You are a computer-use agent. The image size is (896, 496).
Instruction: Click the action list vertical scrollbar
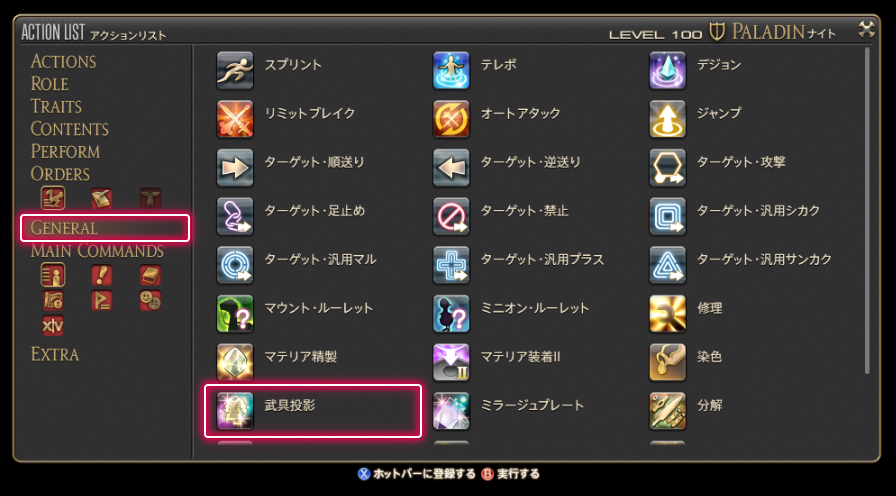[867, 210]
